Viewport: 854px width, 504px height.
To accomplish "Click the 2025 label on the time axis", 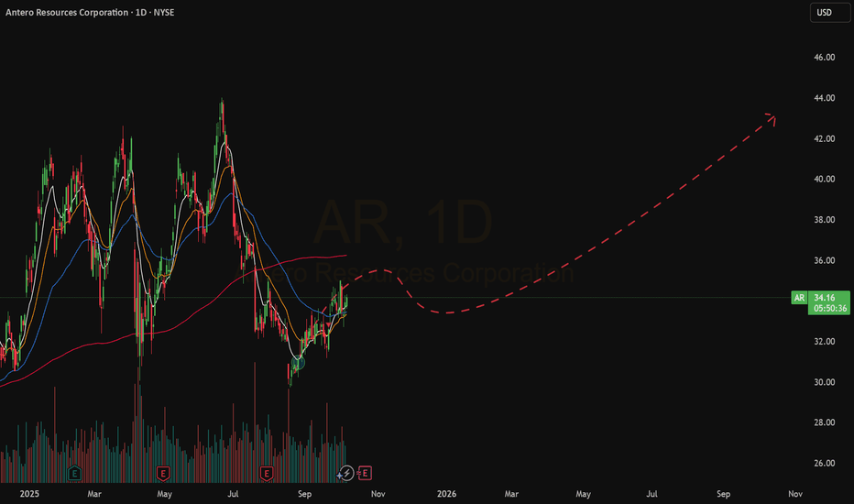I will coord(29,494).
